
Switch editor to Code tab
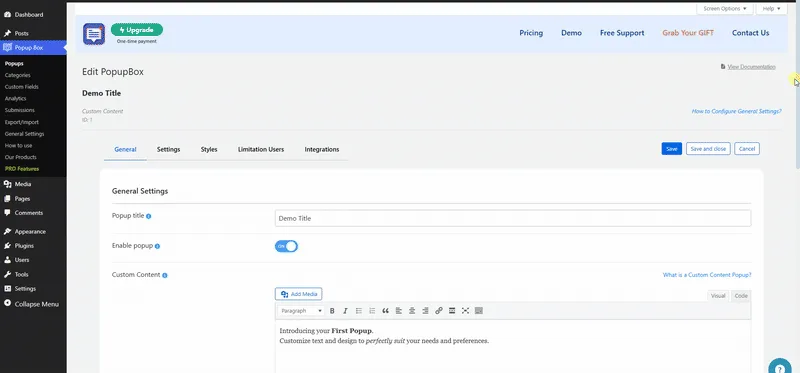pos(741,296)
